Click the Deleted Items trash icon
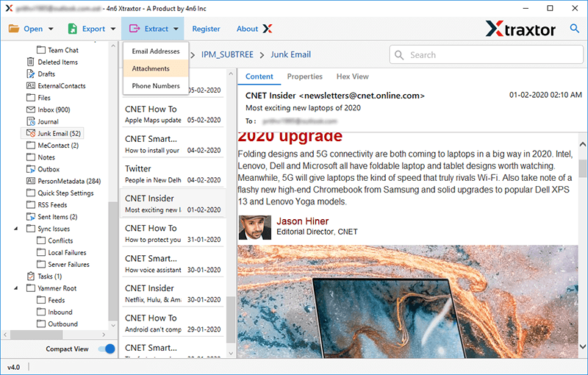 pos(31,63)
